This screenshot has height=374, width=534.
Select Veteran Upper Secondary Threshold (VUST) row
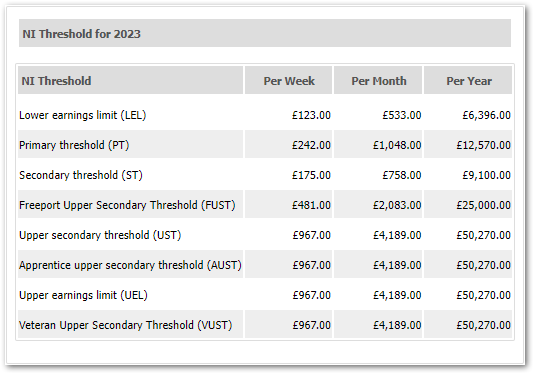265,325
